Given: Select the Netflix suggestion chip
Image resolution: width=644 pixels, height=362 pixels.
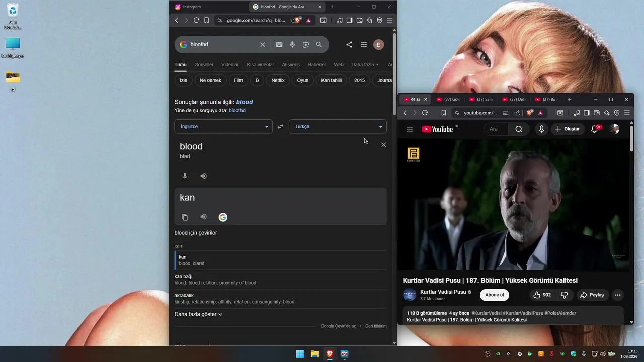Looking at the screenshot, I should (x=278, y=80).
